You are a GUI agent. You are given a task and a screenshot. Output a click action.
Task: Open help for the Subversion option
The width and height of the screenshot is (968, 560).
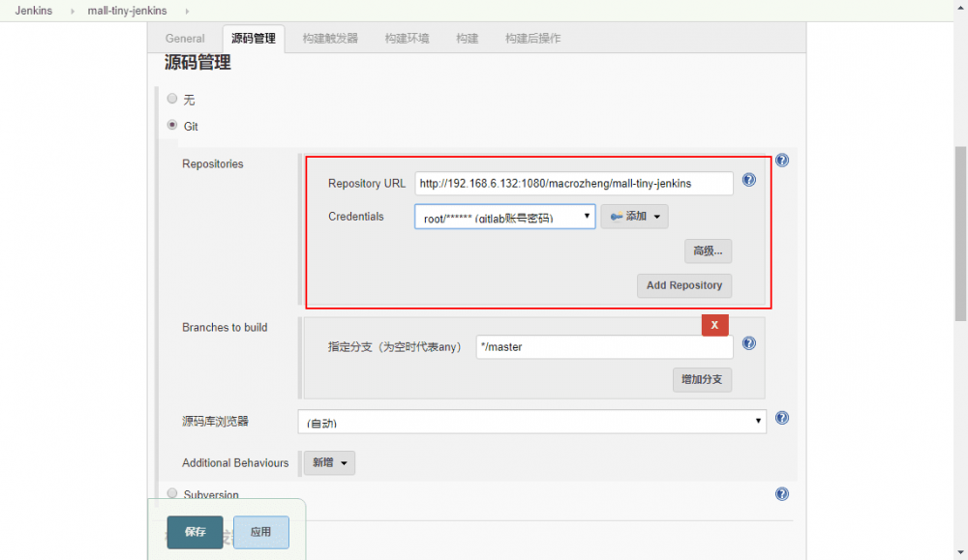782,493
